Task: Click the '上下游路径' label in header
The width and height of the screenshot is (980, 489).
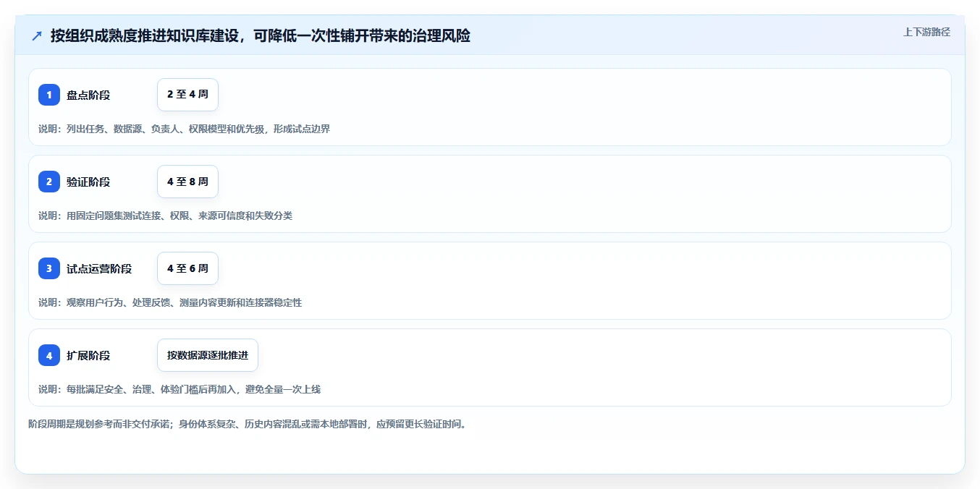Action: (926, 32)
